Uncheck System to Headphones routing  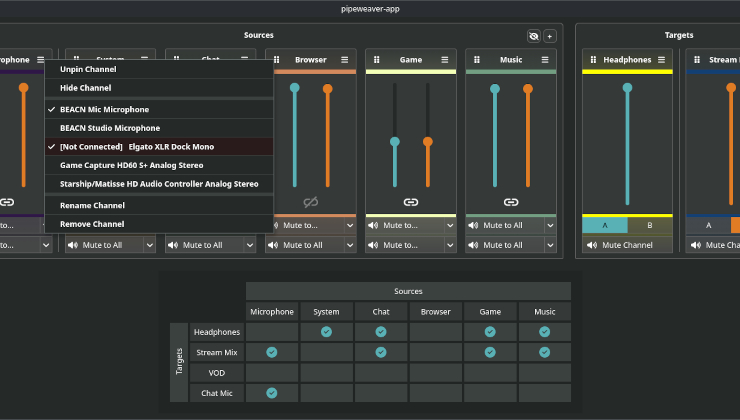326,332
